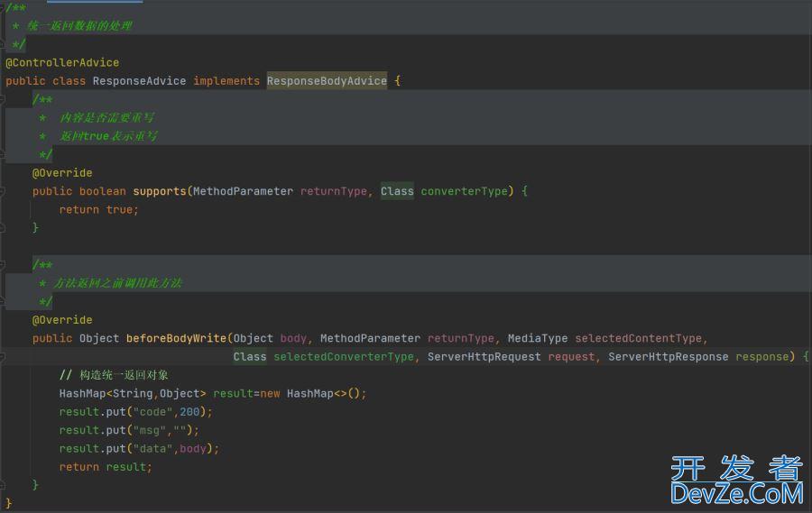Viewport: 812px width, 513px height.
Task: Click the 返回true表示重写 comment line
Action: point(108,136)
